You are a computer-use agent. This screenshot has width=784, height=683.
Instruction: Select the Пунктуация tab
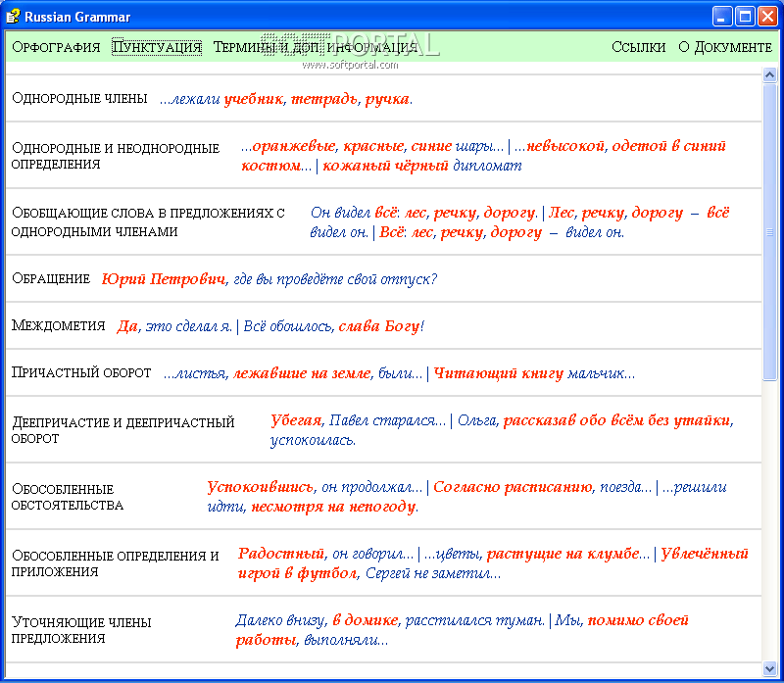(x=157, y=47)
